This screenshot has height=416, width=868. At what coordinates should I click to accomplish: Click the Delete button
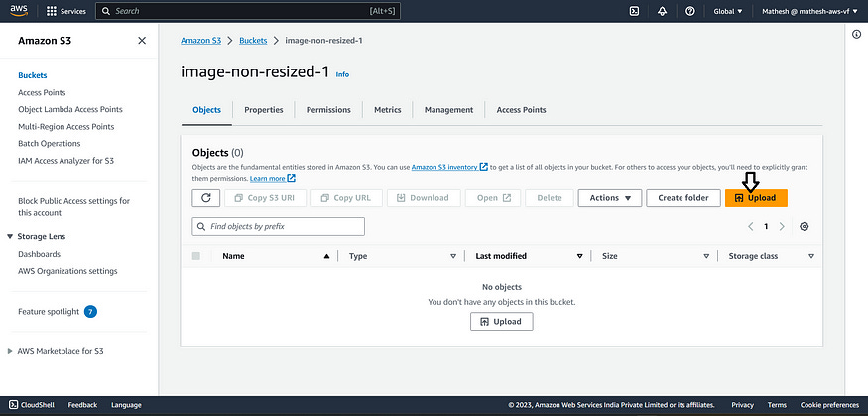click(550, 198)
